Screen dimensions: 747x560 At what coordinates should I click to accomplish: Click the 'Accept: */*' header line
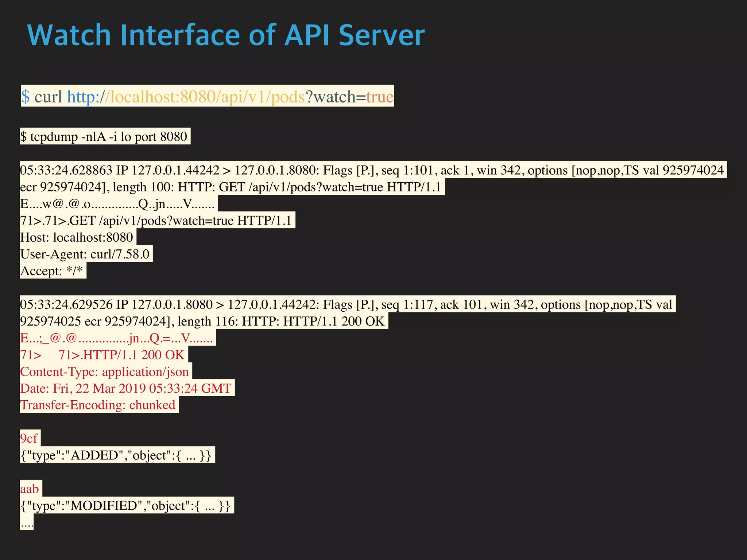coord(51,271)
